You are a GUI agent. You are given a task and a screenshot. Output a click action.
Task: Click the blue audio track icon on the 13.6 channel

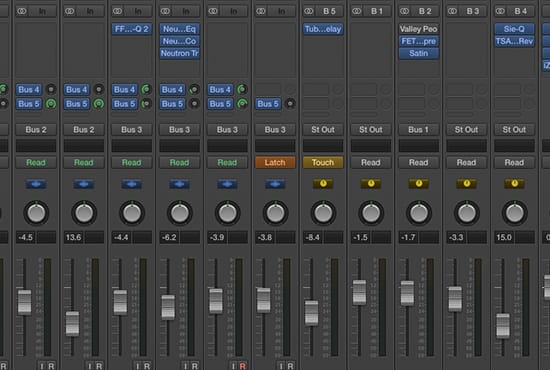pyautogui.click(x=83, y=184)
